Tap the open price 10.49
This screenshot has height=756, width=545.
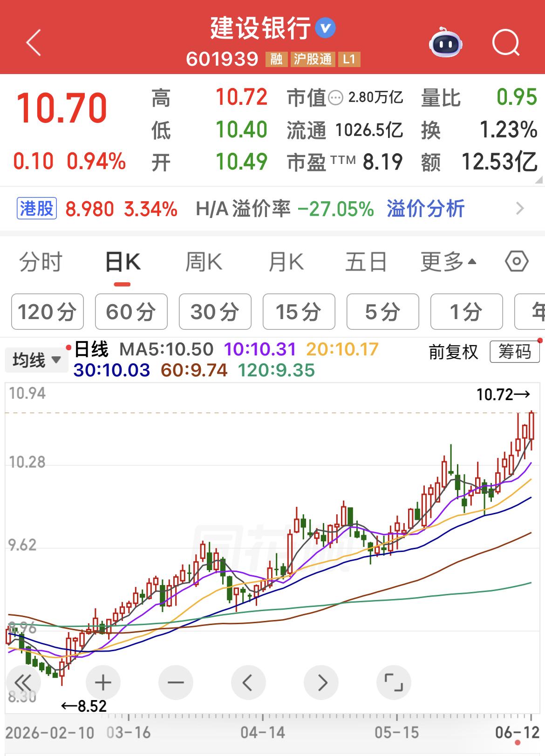click(241, 162)
